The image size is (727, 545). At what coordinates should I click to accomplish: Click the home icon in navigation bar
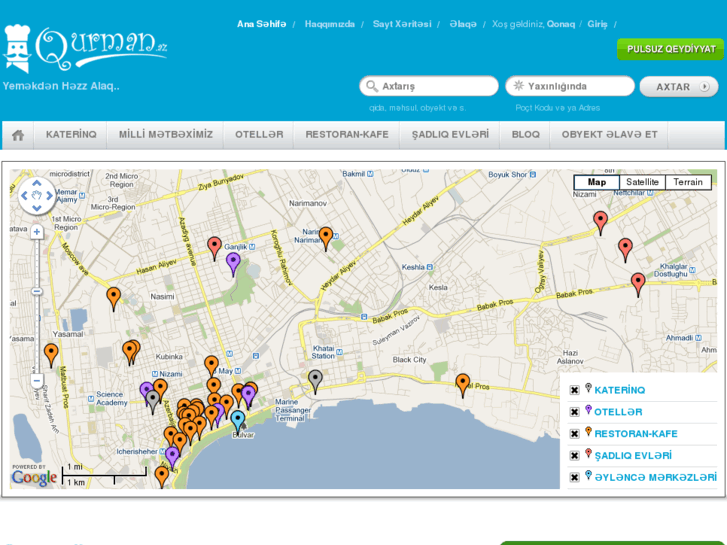point(18,135)
